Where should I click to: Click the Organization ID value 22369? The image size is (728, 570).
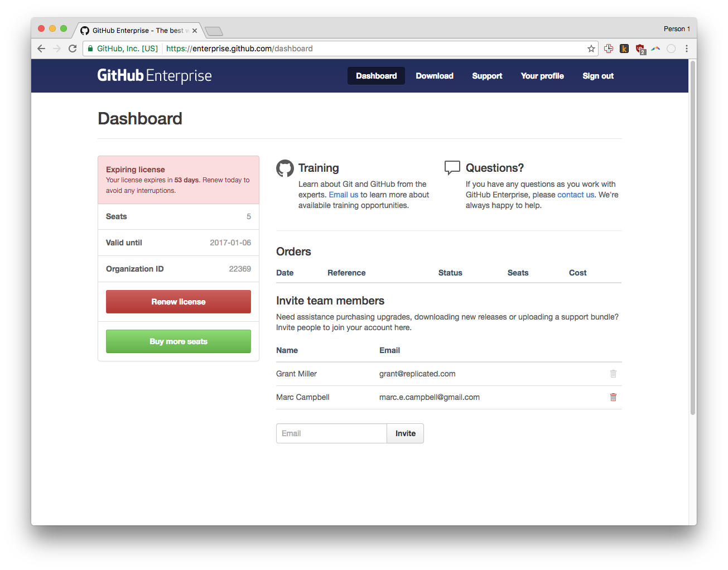pyautogui.click(x=240, y=269)
